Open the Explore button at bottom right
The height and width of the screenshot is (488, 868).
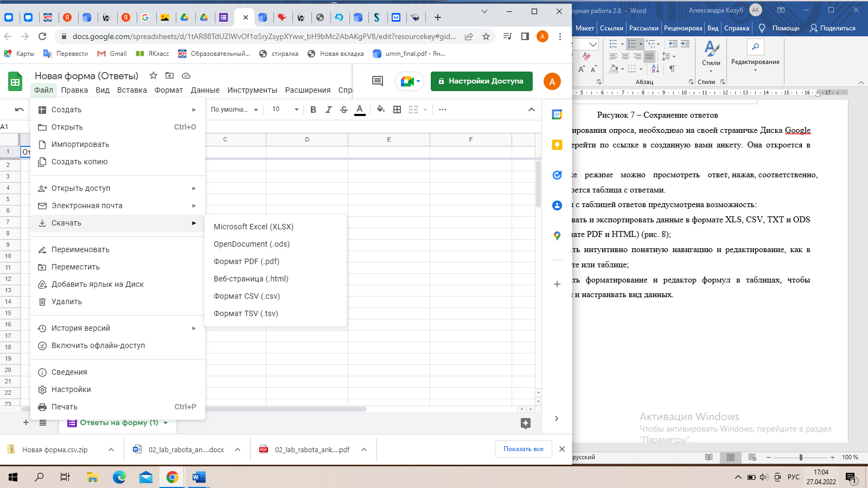[x=526, y=423]
